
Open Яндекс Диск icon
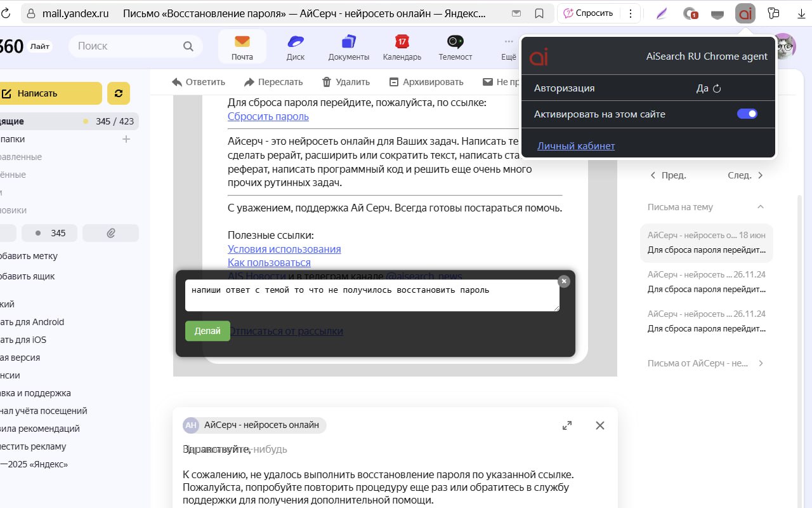coord(296,47)
